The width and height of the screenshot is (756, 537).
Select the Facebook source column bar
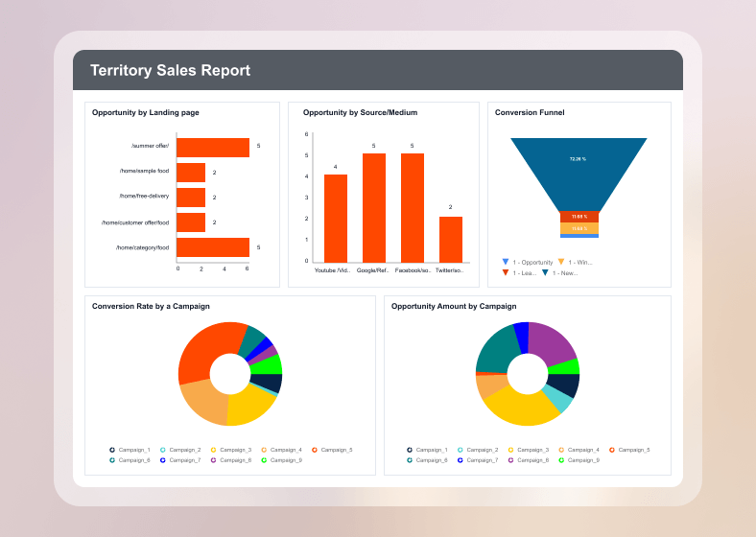pyautogui.click(x=413, y=208)
